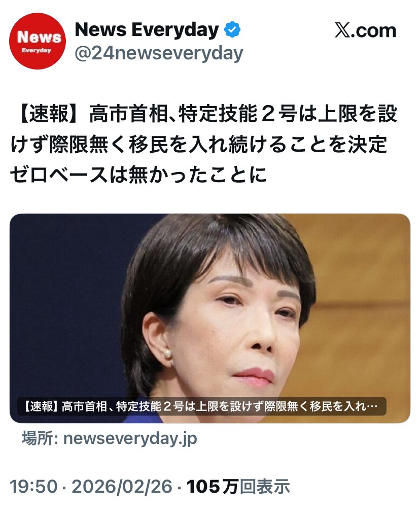Viewport: 420px width, 512px height.
Task: Click the truncation ellipsis ending the card caption
Action: (x=372, y=407)
